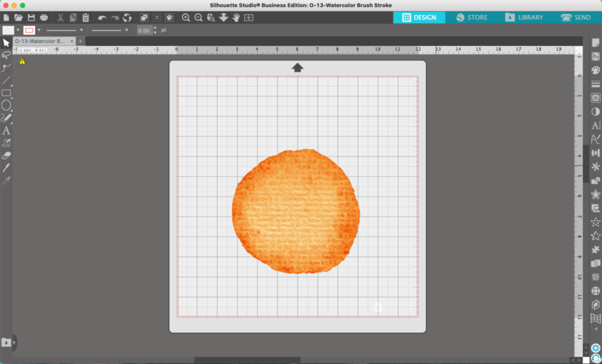The width and height of the screenshot is (602, 364).
Task: Save the document with the floppy disk icon
Action: 32,18
